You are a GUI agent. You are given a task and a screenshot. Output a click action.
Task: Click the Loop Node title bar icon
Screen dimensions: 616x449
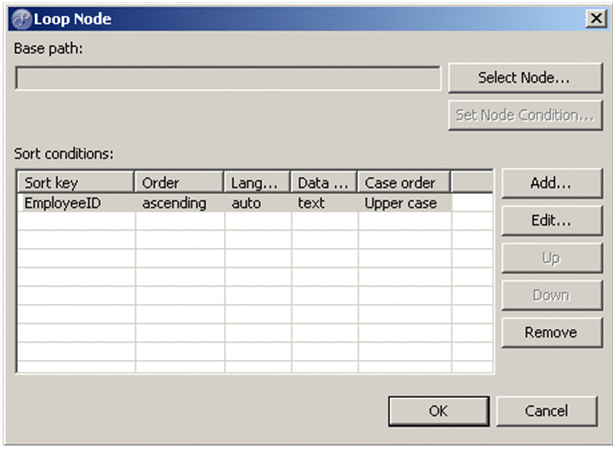(x=21, y=19)
